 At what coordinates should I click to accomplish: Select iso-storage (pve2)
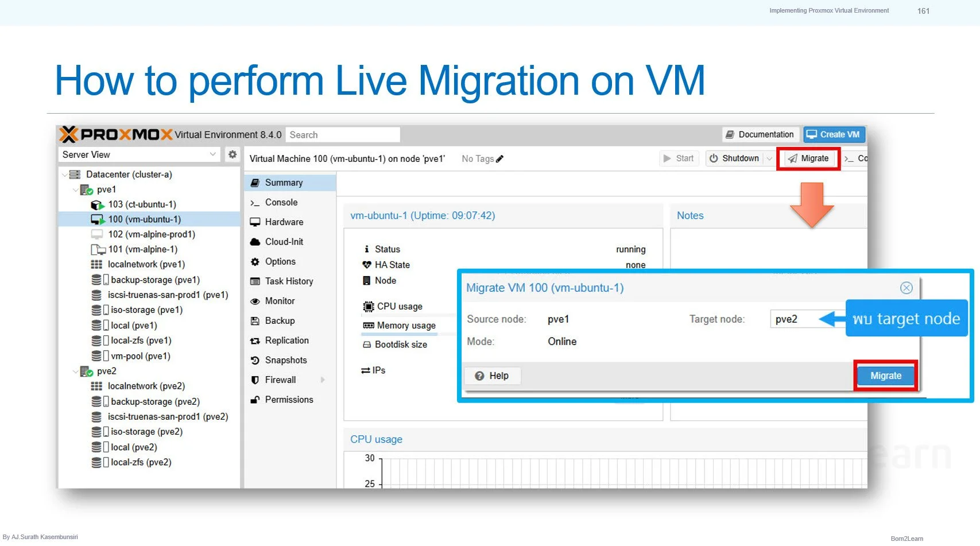(x=146, y=431)
